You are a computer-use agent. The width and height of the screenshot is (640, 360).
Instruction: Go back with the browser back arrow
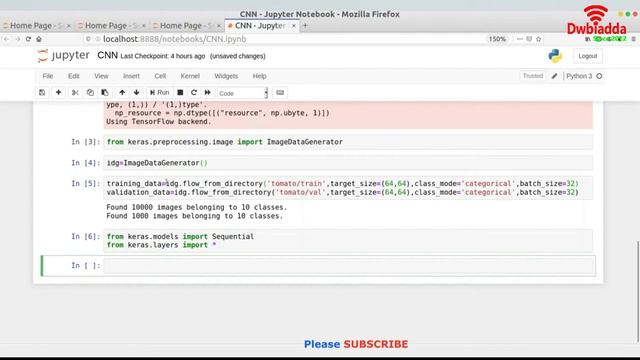(7, 39)
